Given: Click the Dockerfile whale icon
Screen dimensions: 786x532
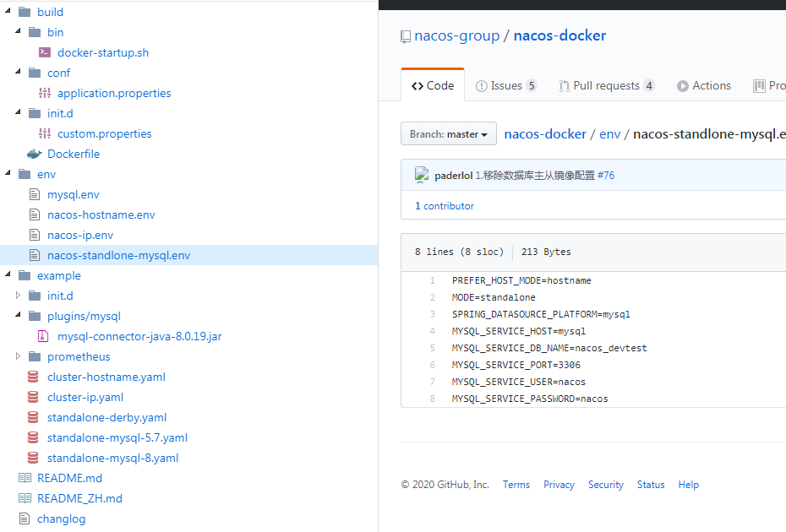Looking at the screenshot, I should click(x=34, y=154).
